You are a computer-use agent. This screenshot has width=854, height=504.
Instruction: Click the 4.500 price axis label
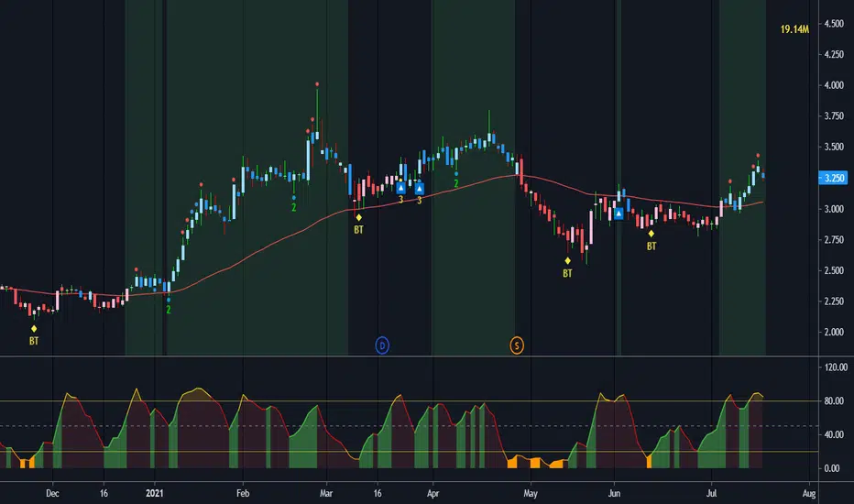834,24
